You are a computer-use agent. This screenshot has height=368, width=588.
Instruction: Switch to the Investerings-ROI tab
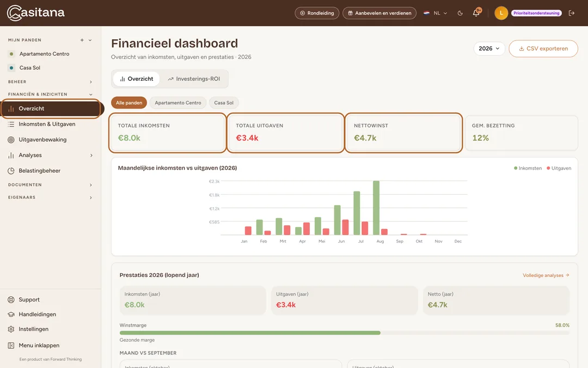[193, 79]
